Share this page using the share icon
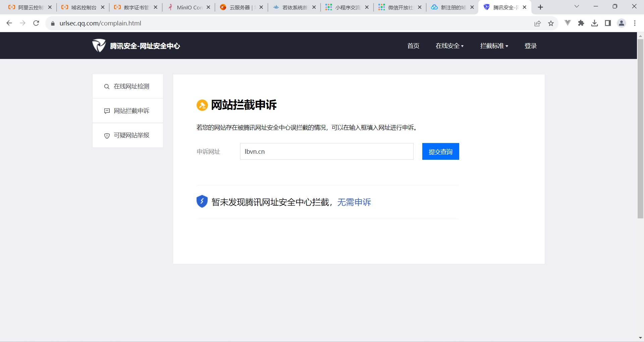This screenshot has height=342, width=644. click(x=538, y=23)
